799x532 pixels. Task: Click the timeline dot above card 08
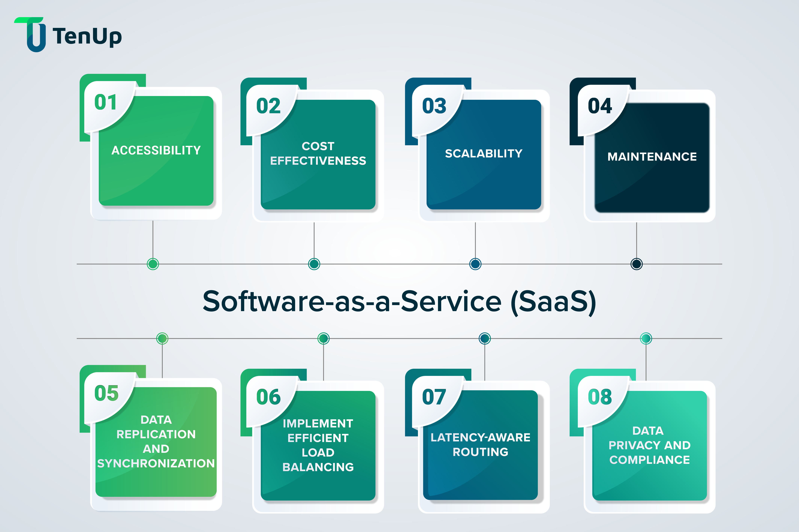tap(646, 338)
